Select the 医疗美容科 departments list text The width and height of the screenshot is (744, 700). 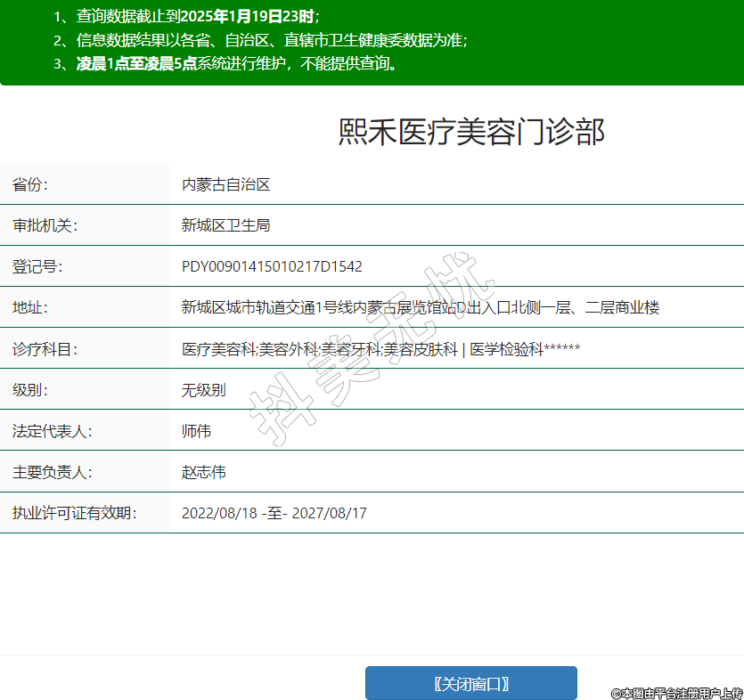pos(380,349)
